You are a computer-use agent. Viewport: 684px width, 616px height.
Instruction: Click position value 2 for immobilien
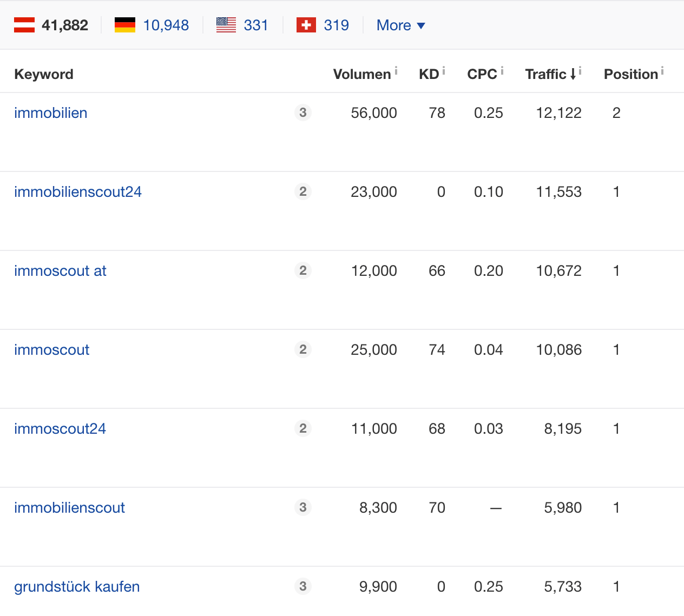tap(616, 113)
